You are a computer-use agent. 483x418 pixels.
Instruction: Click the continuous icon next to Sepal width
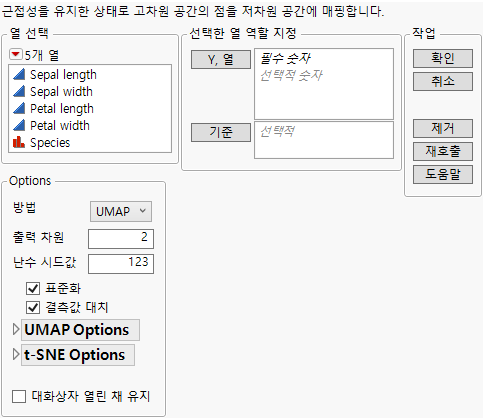point(19,91)
